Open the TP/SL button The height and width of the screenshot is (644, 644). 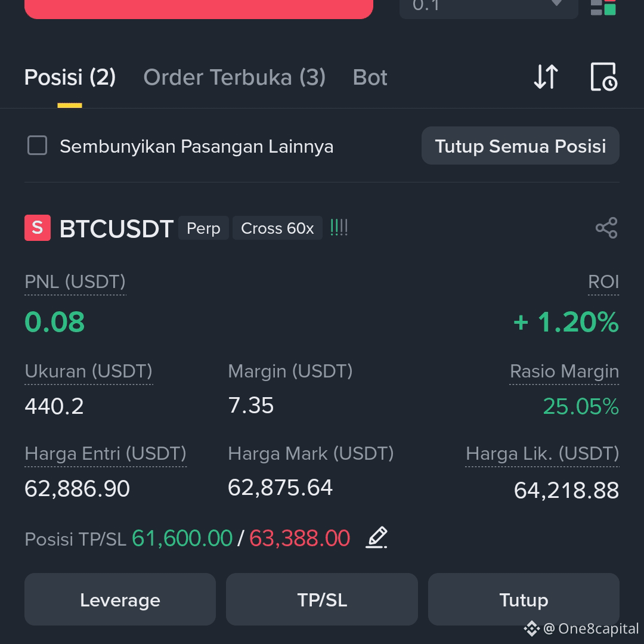pos(322,600)
